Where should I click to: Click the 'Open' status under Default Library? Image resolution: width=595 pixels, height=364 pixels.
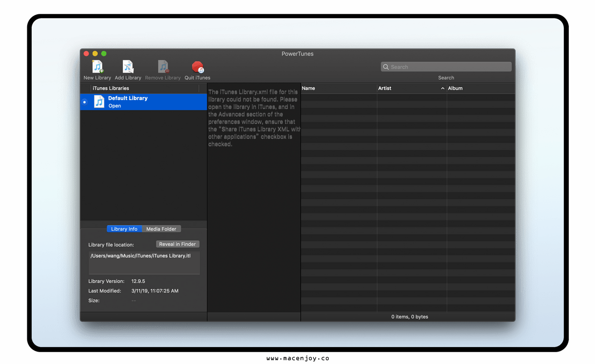(x=115, y=106)
